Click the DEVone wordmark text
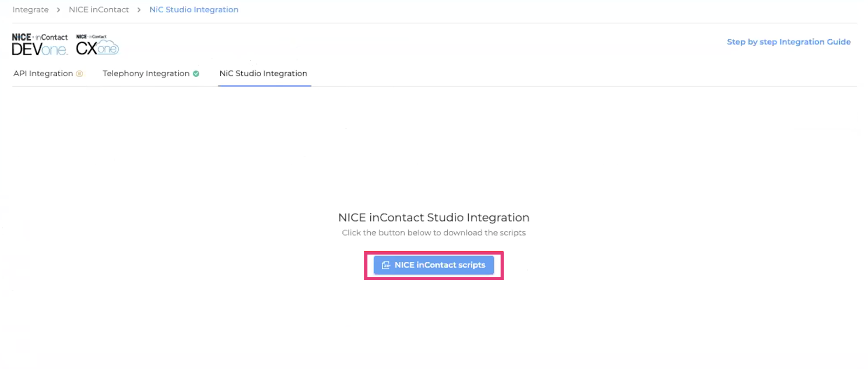The height and width of the screenshot is (369, 868). click(39, 49)
